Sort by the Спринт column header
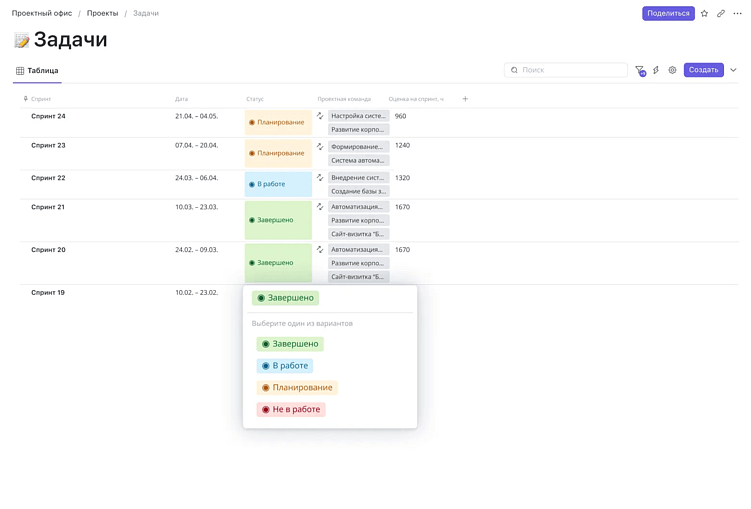This screenshot has height=509, width=751. (x=41, y=99)
